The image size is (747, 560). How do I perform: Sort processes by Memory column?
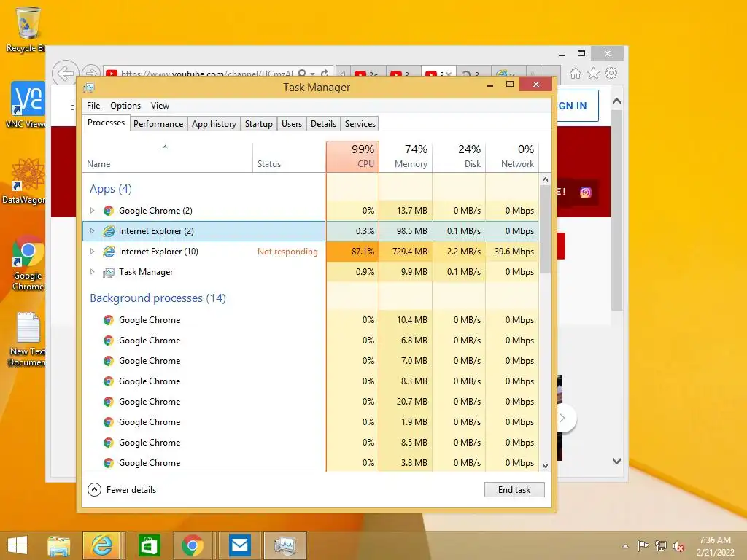[406, 156]
